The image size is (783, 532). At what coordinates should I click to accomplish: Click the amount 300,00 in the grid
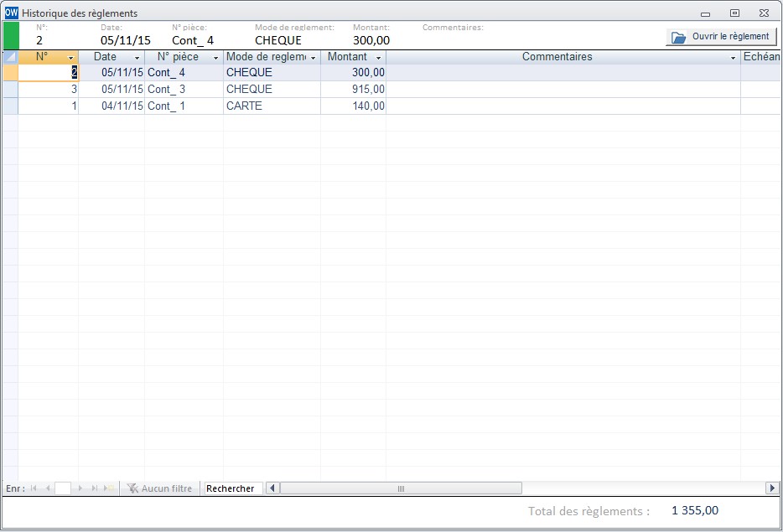[354, 72]
